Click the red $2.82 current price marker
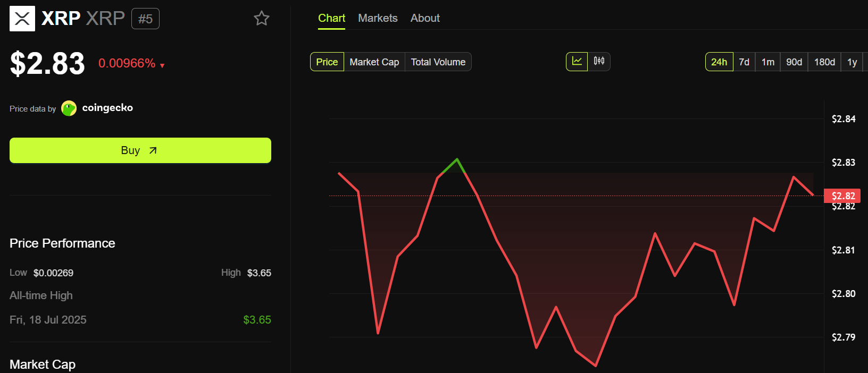The height and width of the screenshot is (373, 868). click(x=842, y=196)
